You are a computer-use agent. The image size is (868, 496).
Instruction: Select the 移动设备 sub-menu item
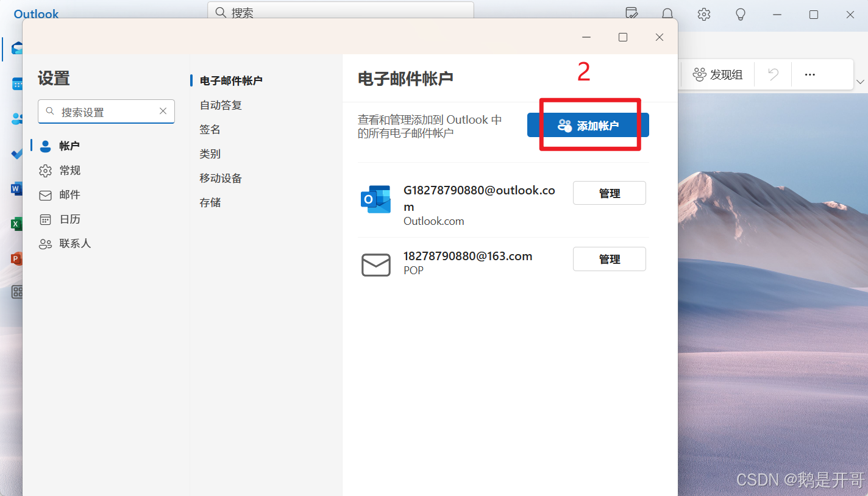tap(221, 178)
